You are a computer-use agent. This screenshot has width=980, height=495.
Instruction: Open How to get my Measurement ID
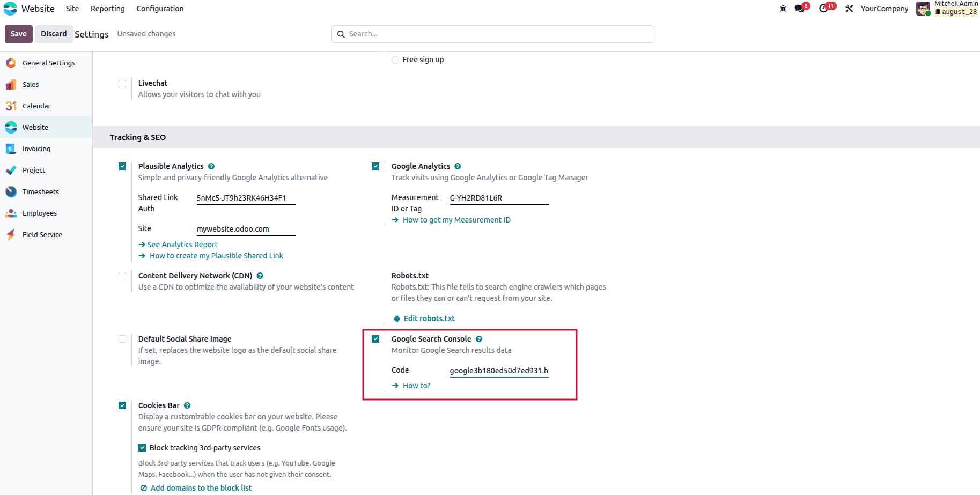point(451,220)
